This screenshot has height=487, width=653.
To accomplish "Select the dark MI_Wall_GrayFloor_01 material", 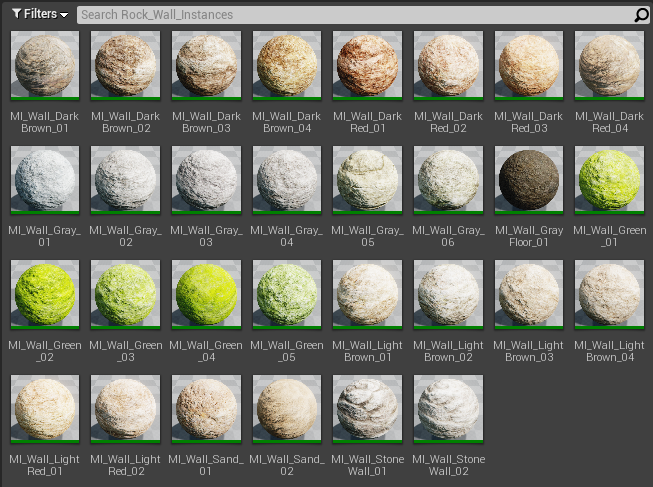I will pyautogui.click(x=529, y=180).
